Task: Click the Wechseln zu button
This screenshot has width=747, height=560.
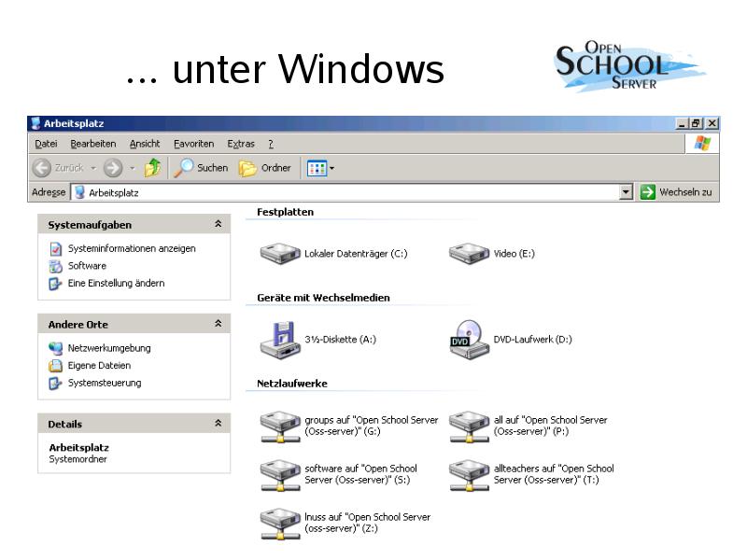Action: tap(676, 192)
